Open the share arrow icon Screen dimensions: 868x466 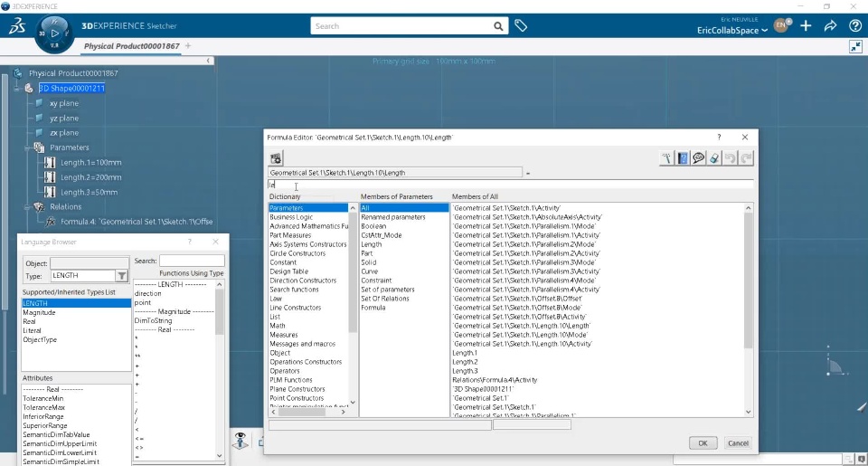(830, 25)
